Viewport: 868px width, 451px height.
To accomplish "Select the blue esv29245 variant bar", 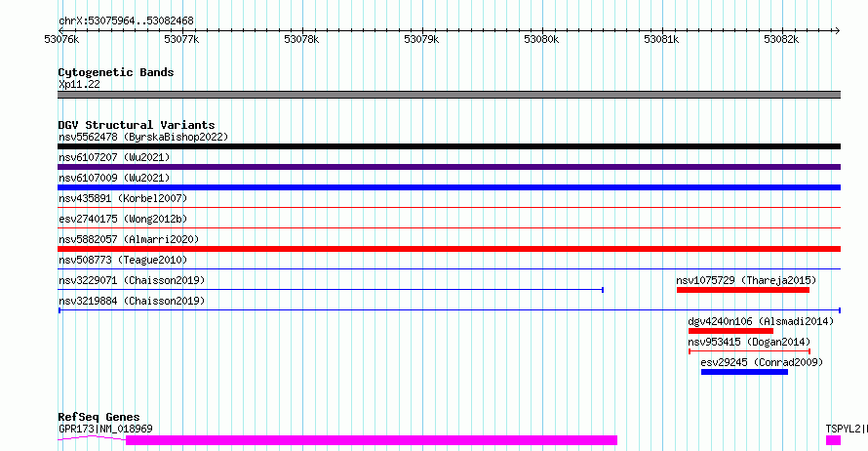I will [x=744, y=372].
